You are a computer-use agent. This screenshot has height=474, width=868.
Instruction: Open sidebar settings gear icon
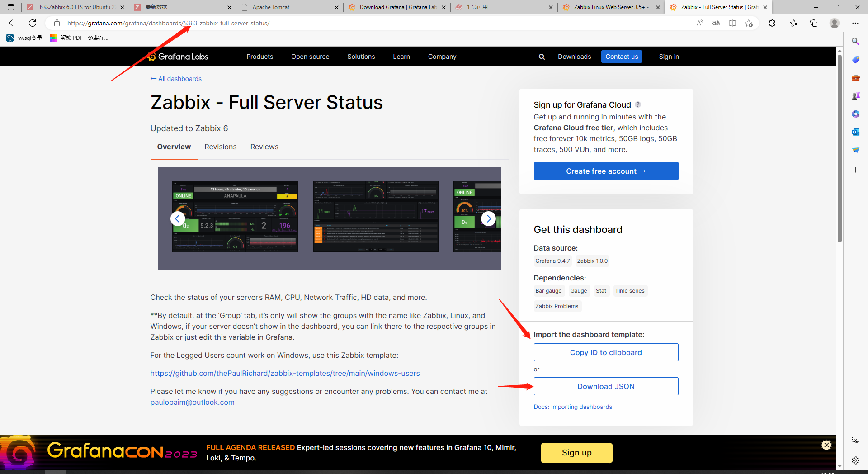(855, 460)
